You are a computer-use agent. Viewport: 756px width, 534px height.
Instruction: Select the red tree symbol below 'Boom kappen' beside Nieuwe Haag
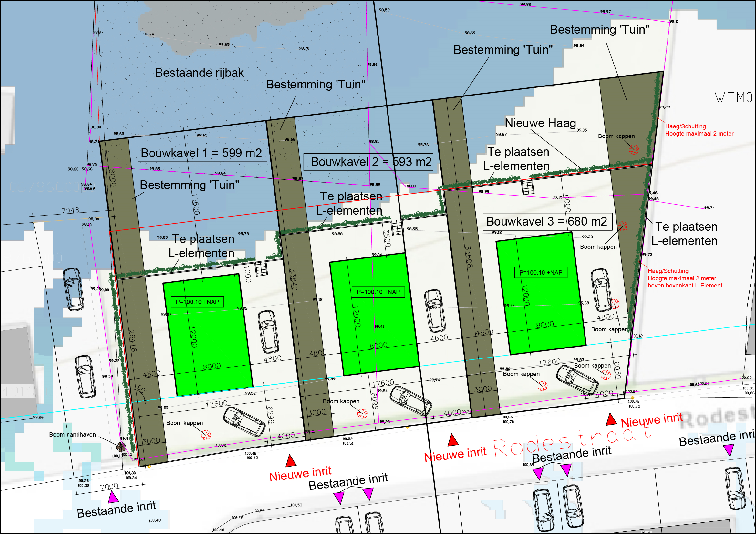click(x=634, y=149)
